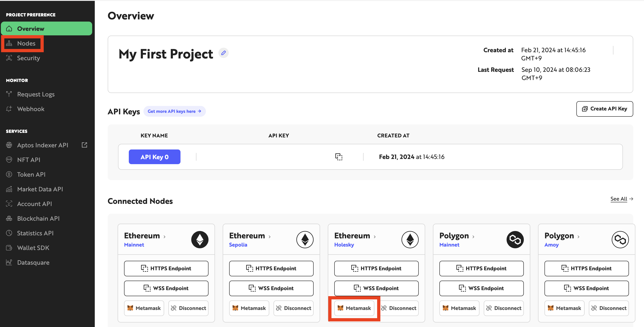This screenshot has height=327, width=644.
Task: Click the KEY NAME column header
Action: pos(154,135)
